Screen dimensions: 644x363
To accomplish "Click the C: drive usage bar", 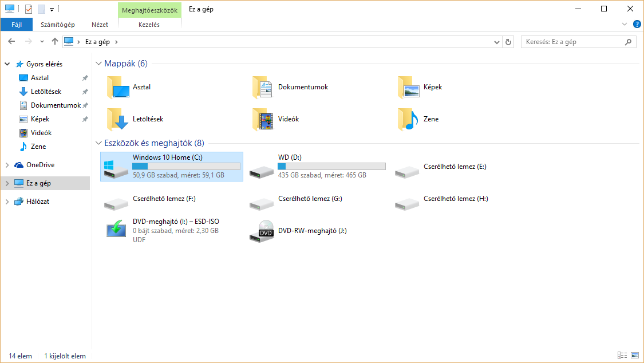I will point(186,166).
